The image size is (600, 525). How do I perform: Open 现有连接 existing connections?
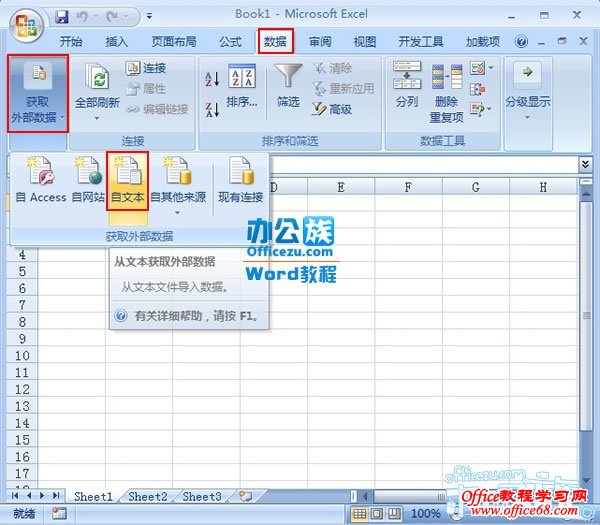[241, 180]
